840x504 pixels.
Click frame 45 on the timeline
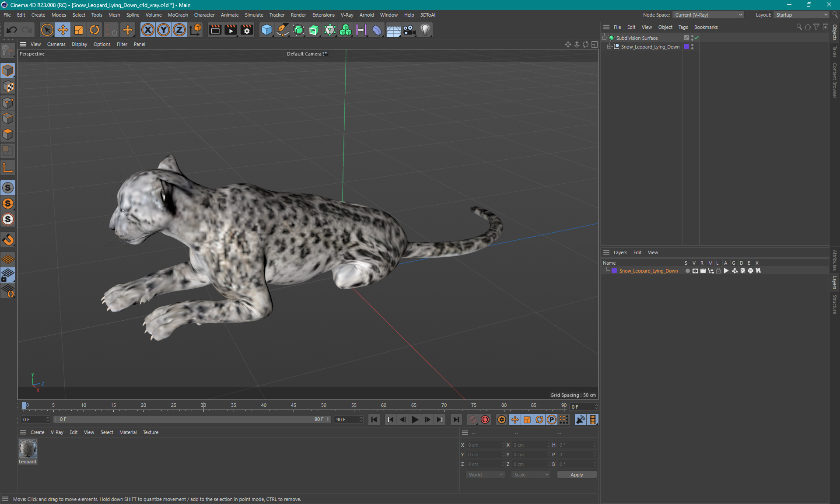294,406
